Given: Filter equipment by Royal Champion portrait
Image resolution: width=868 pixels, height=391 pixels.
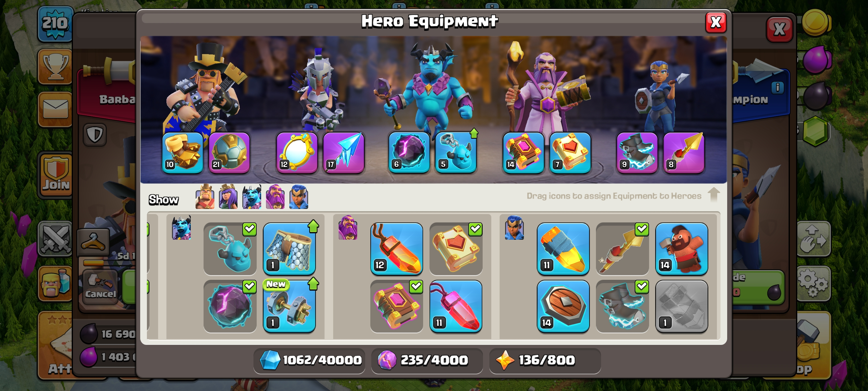Looking at the screenshot, I should click(x=299, y=197).
